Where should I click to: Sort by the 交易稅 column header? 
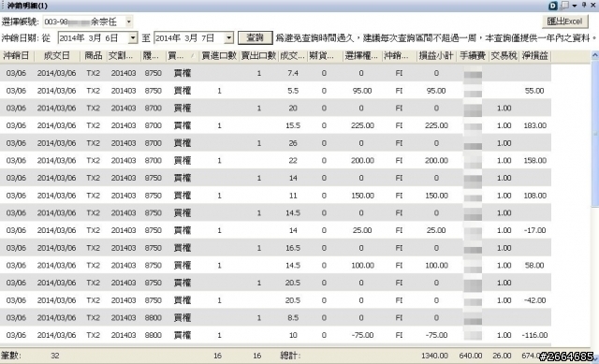(x=504, y=56)
